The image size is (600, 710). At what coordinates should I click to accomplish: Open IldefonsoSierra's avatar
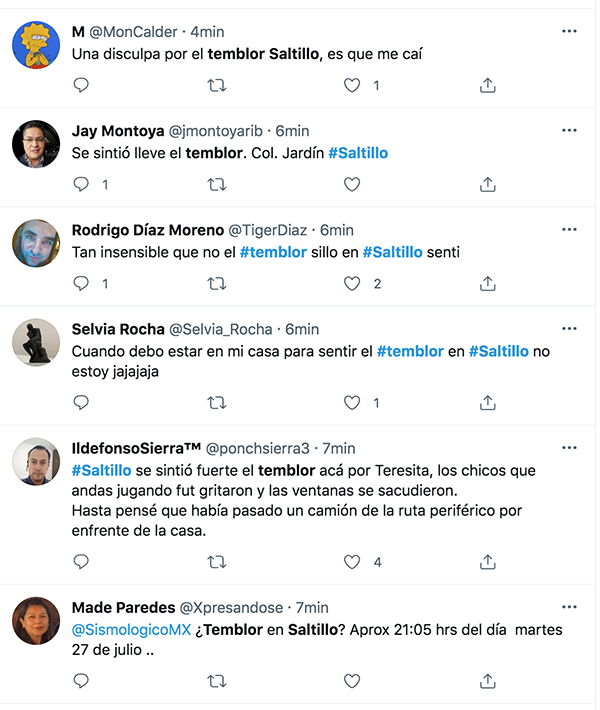click(x=36, y=462)
